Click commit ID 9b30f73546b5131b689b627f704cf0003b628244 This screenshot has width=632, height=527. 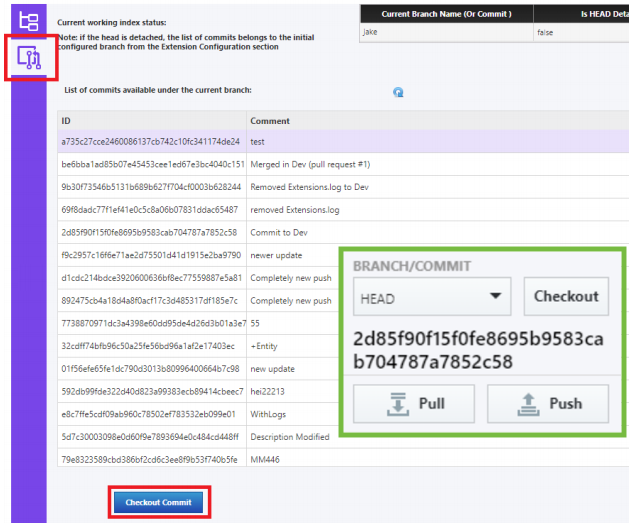pos(151,187)
